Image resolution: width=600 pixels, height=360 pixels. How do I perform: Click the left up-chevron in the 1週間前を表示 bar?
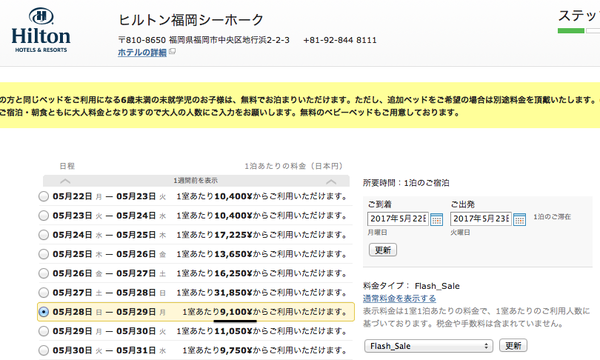pyautogui.click(x=65, y=181)
